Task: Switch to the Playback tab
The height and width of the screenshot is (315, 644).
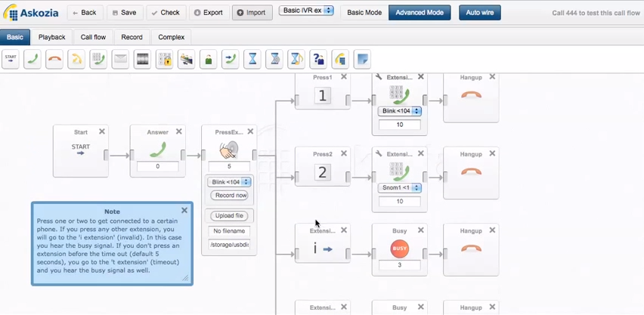Action: [52, 37]
